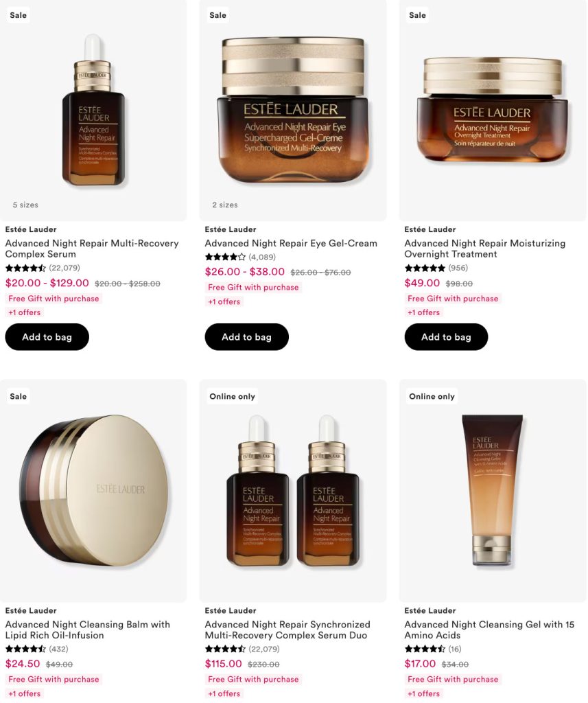The height and width of the screenshot is (703, 588).
Task: Select the Free Gift with purchase tag under the $49.00 price
Action: 453,299
